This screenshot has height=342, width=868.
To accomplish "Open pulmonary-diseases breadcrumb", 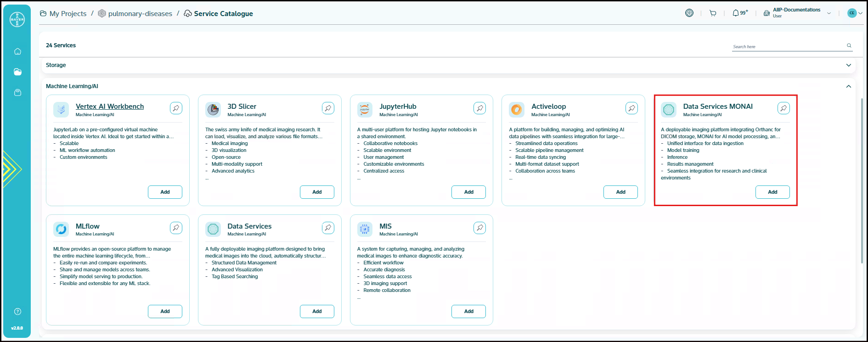I will point(140,14).
